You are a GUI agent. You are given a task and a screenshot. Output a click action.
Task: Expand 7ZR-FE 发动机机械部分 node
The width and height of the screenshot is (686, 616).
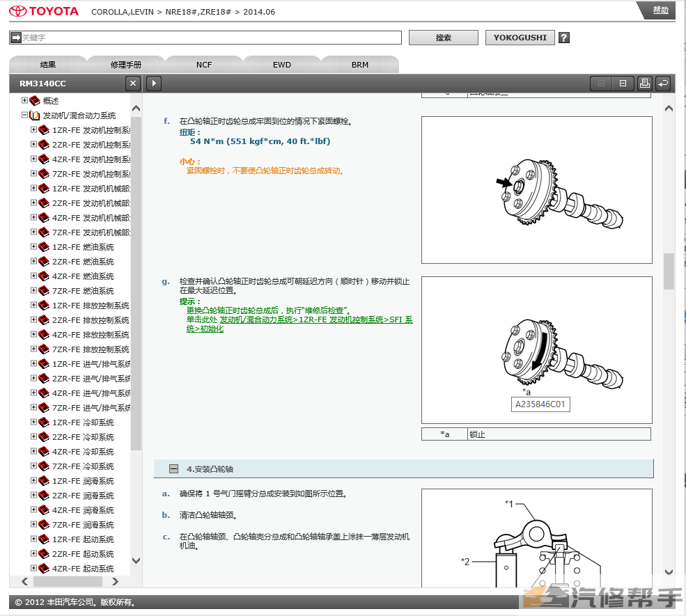[33, 232]
